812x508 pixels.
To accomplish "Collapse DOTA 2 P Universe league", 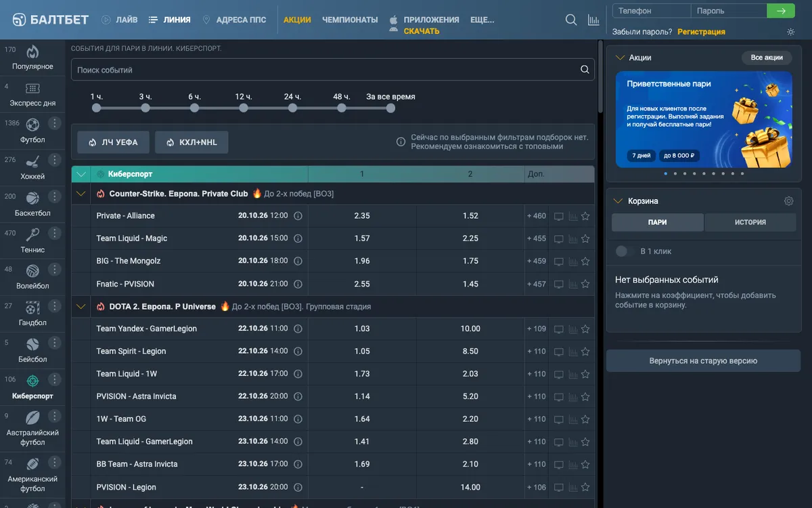I will [x=81, y=307].
